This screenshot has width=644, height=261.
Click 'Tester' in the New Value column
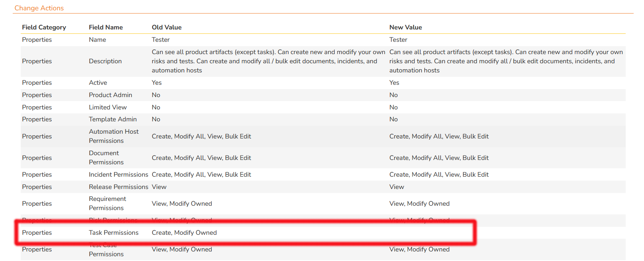point(398,39)
